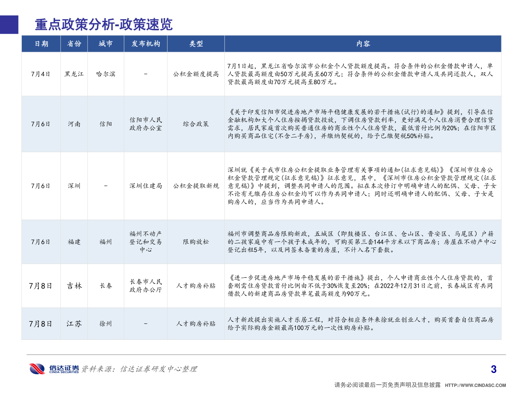Click the source note 资料来源：信达证券研发中心整理
The width and height of the screenshot is (532, 399).
[139, 369]
